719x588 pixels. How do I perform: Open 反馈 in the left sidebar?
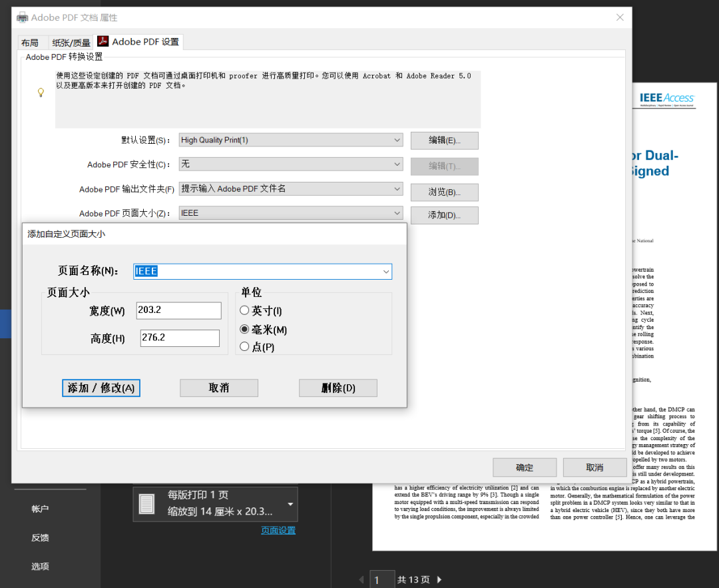point(40,537)
